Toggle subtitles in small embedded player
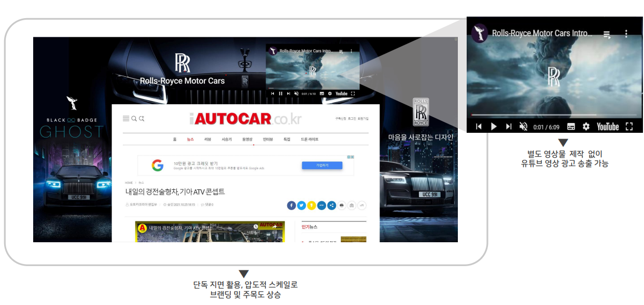This screenshot has height=305, width=644. click(322, 93)
